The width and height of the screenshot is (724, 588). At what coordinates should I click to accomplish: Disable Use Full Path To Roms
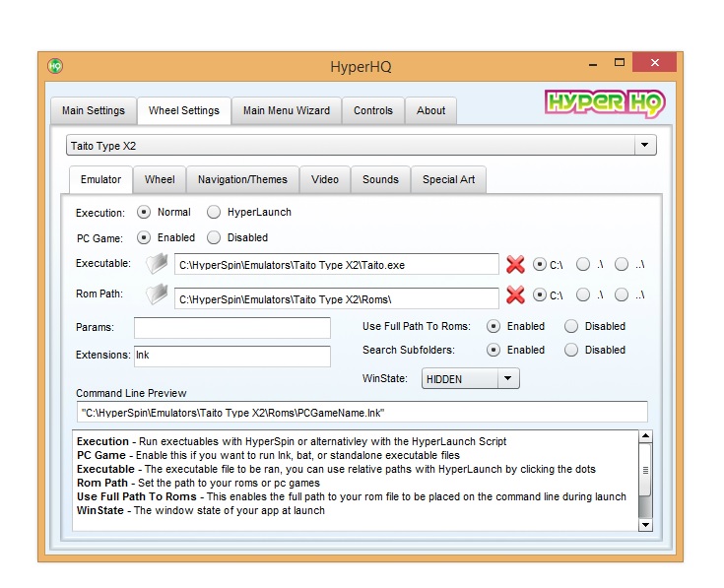571,326
